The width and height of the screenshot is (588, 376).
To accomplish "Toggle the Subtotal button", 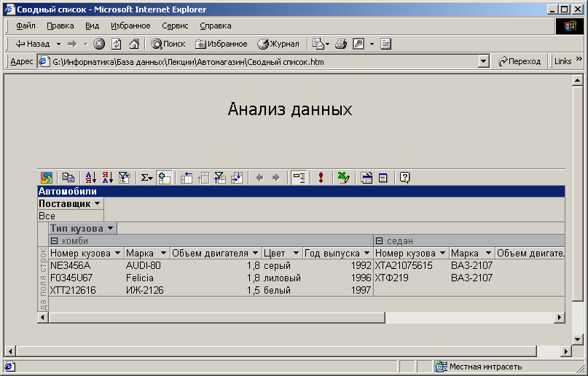I will [x=164, y=177].
